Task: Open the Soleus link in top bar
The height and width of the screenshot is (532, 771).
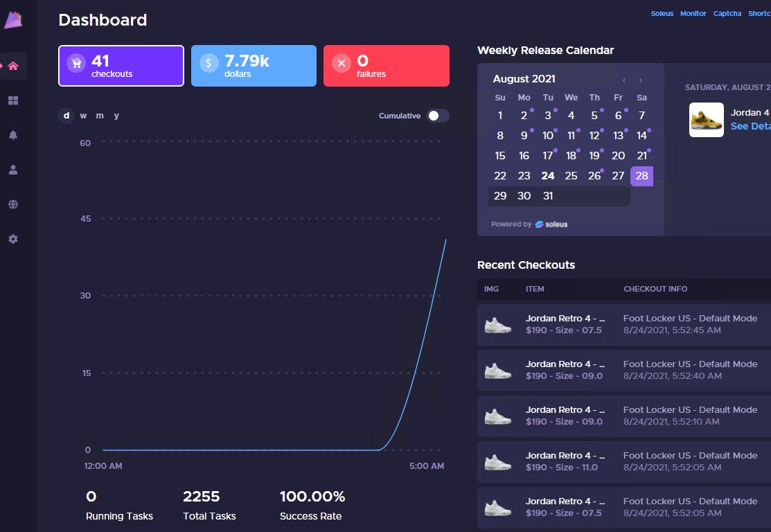Action: click(662, 13)
